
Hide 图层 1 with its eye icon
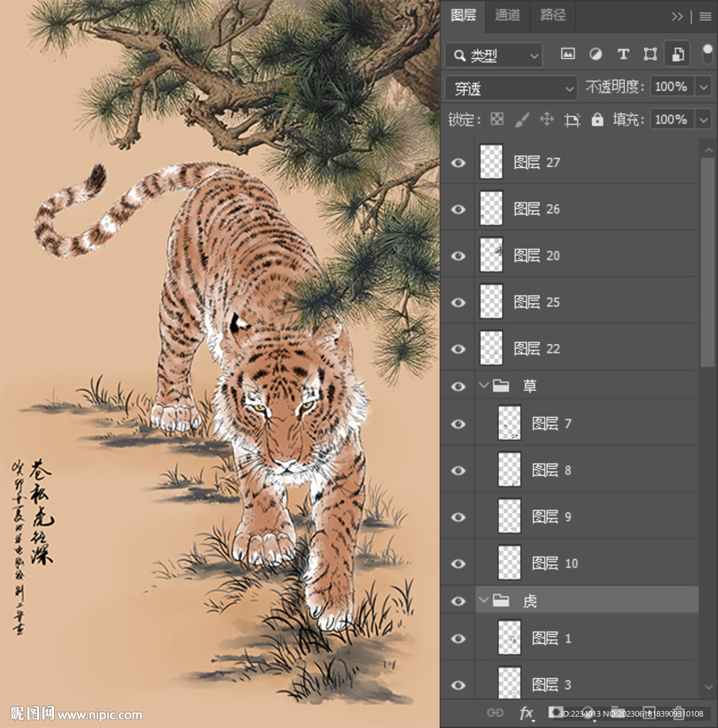[458, 638]
